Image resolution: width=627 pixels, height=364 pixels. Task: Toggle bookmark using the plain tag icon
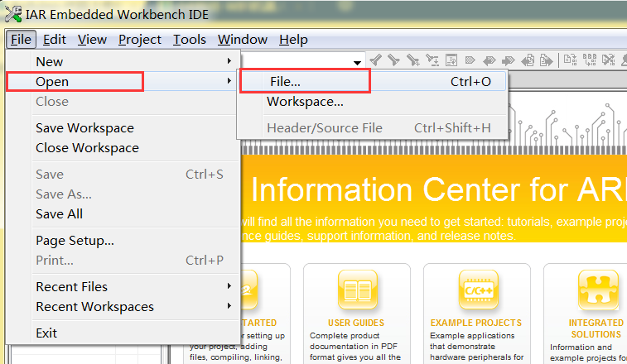click(470, 60)
